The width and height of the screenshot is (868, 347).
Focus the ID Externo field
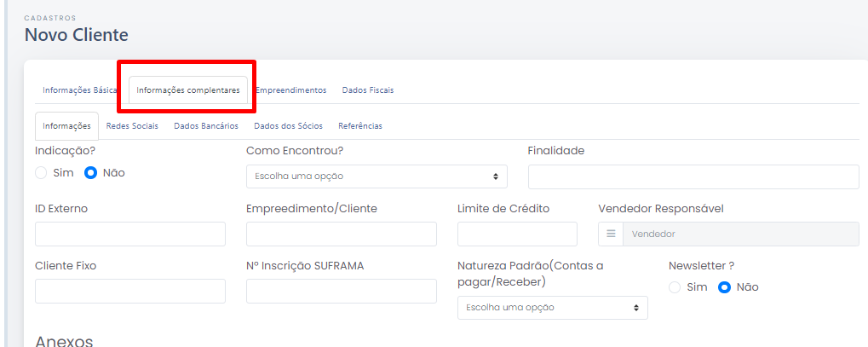(x=130, y=234)
